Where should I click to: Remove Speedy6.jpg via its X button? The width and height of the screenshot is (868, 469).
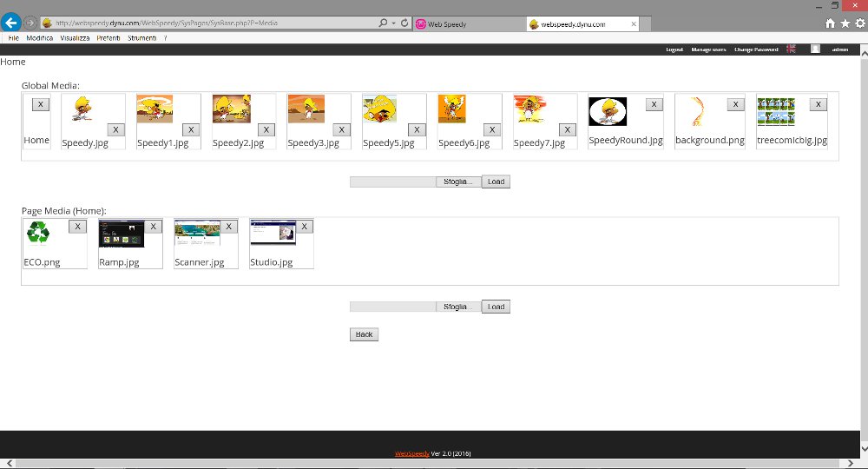tap(491, 129)
